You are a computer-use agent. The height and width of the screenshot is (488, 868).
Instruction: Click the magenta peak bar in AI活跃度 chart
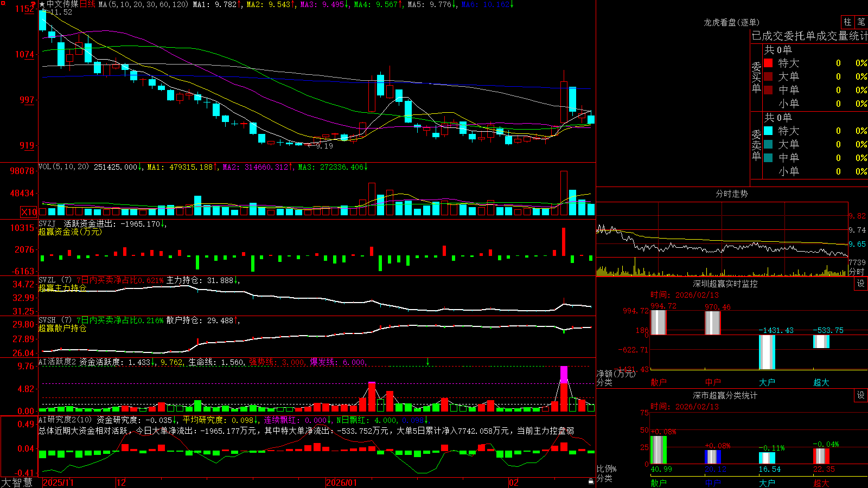564,375
